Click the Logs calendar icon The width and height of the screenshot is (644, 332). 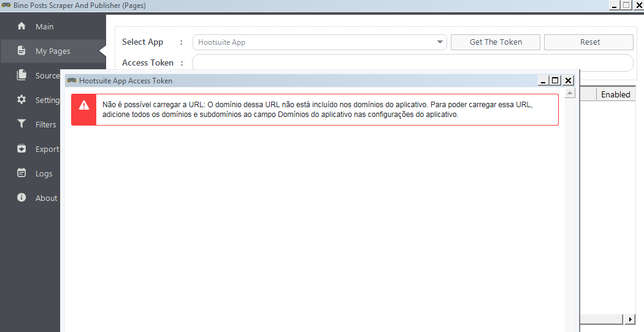click(21, 173)
